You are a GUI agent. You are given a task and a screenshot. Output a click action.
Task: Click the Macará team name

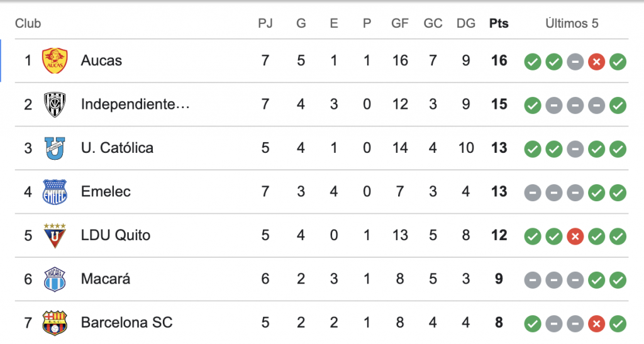point(106,279)
